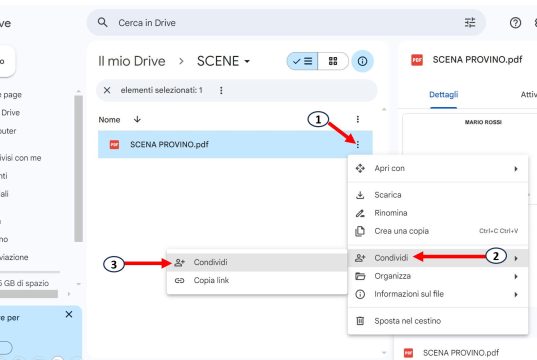Expand the Organizza submenu

[438, 276]
